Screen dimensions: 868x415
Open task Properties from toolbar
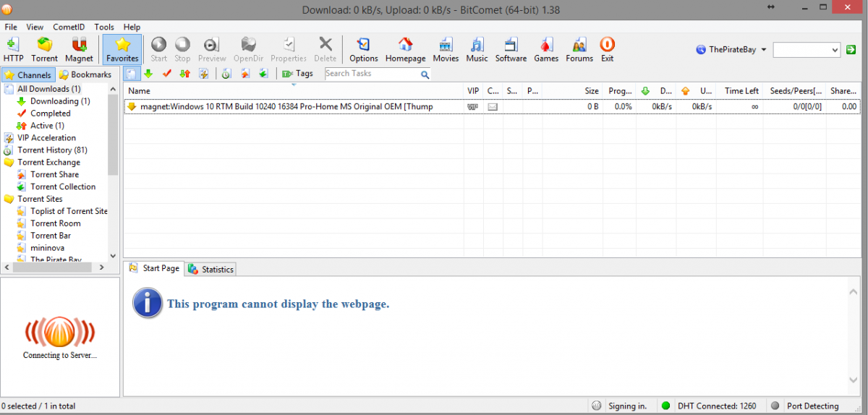pos(289,49)
